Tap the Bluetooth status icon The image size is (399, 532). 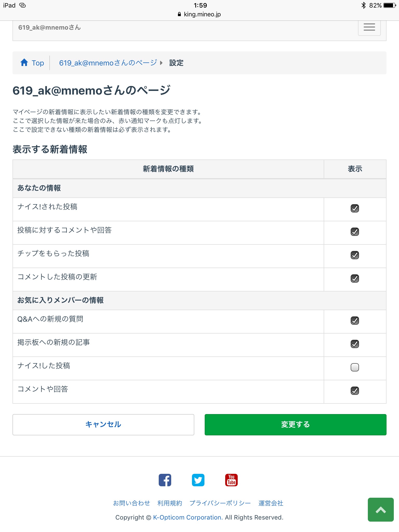363,5
